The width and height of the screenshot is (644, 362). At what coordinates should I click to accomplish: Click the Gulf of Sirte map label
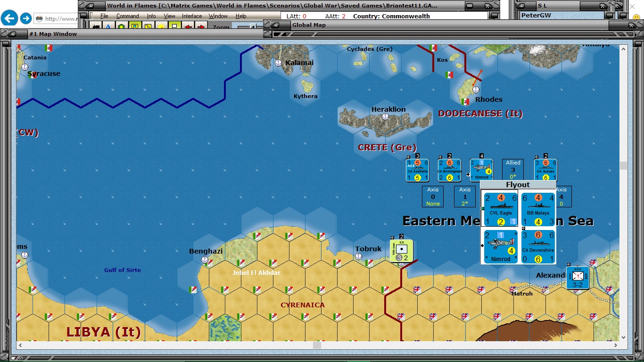click(123, 270)
